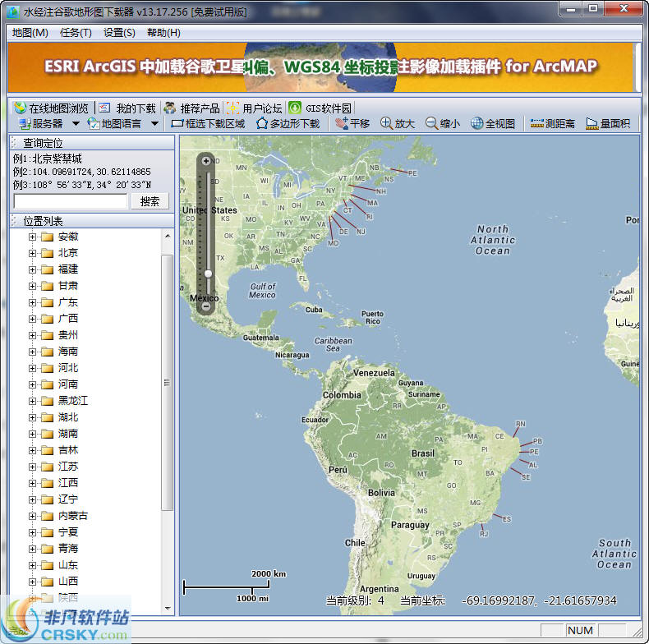Open the 帮助(H) menu
The image size is (649, 644).
click(163, 33)
